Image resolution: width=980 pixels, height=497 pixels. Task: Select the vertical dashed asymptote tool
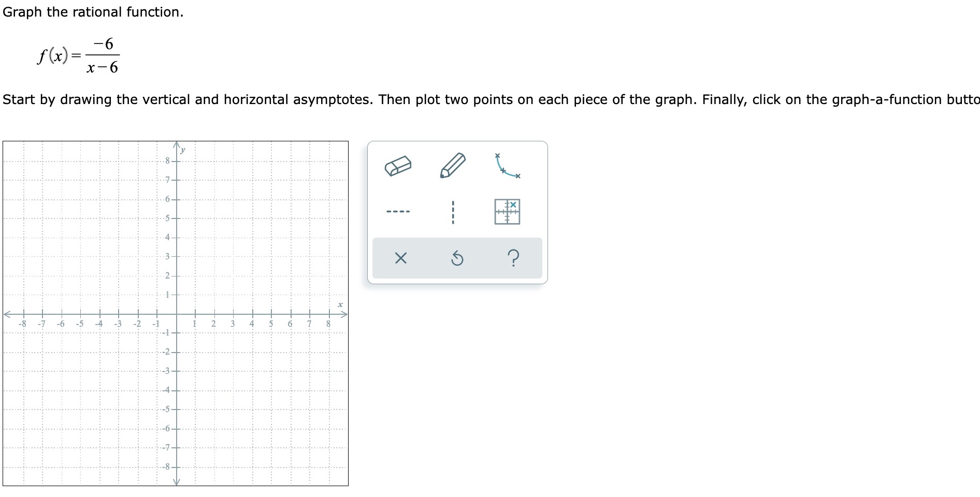(453, 211)
